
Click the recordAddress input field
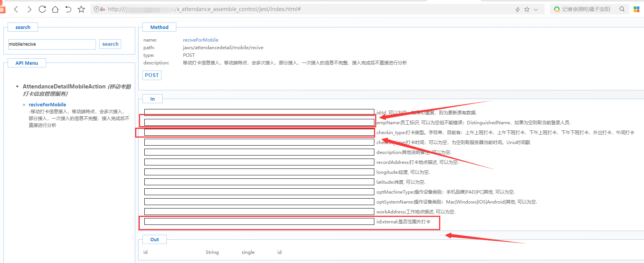pos(259,162)
